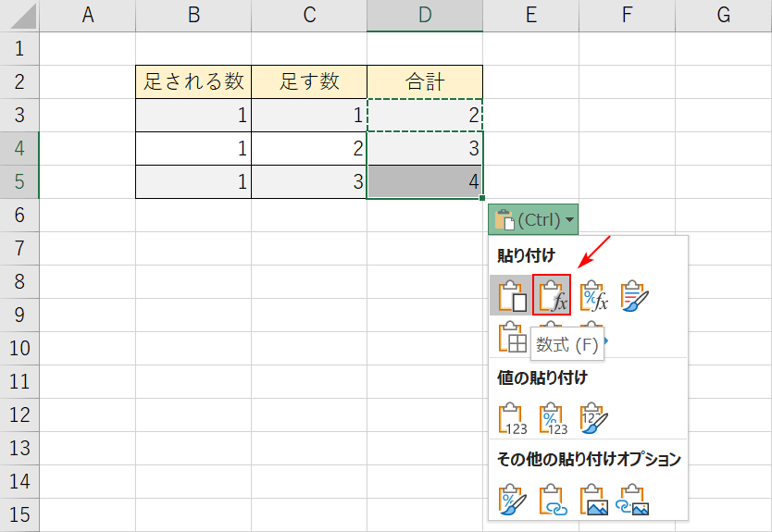The image size is (772, 532).
Task: Open the (Ctrl) paste options dropdown
Action: click(x=533, y=219)
